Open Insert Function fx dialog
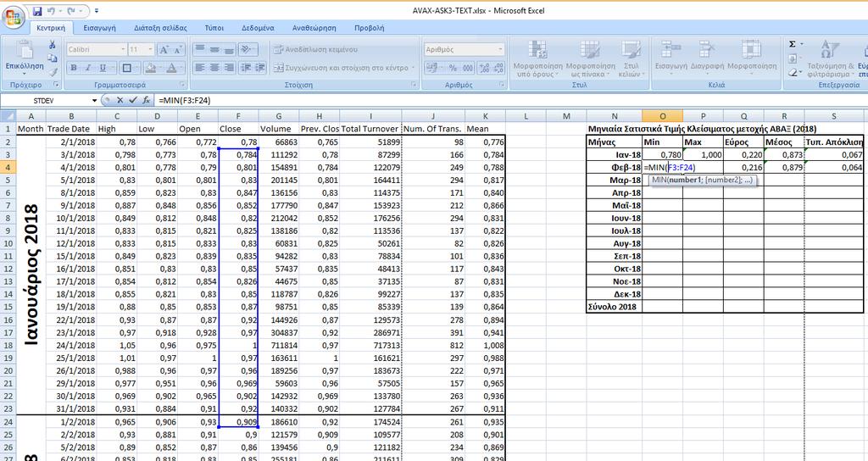 146,100
